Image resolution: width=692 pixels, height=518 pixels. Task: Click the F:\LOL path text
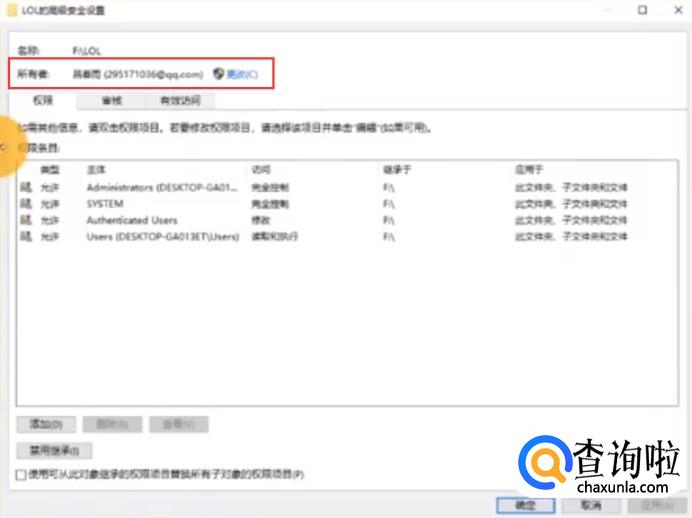click(x=86, y=51)
